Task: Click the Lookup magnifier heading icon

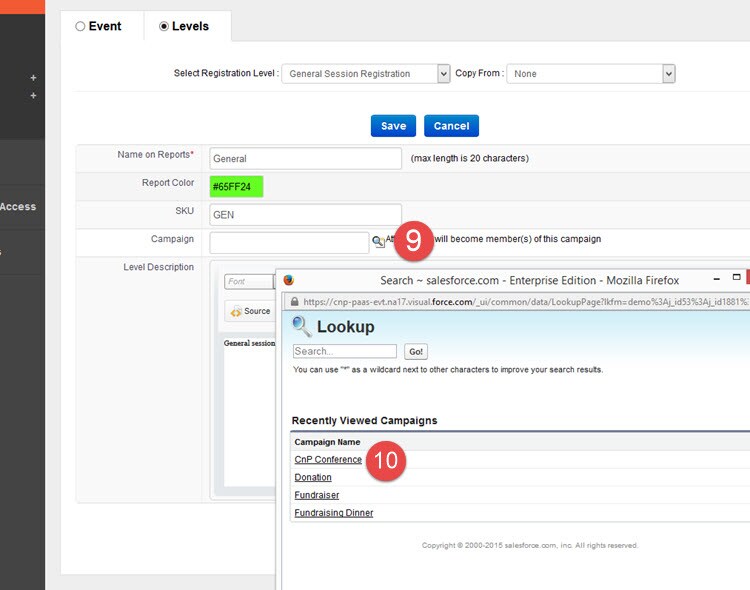Action: coord(302,326)
